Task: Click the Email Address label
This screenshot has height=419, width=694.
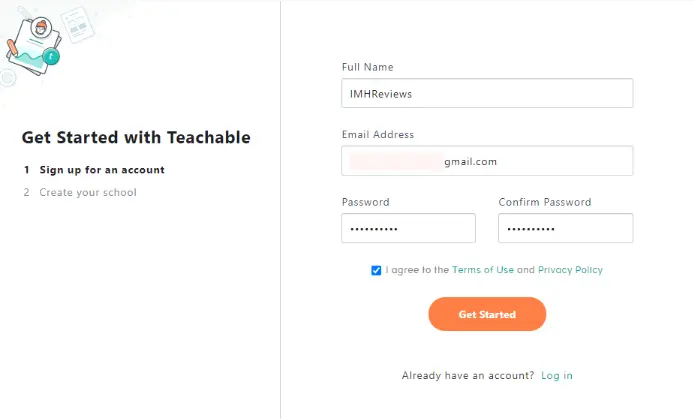Action: [378, 134]
